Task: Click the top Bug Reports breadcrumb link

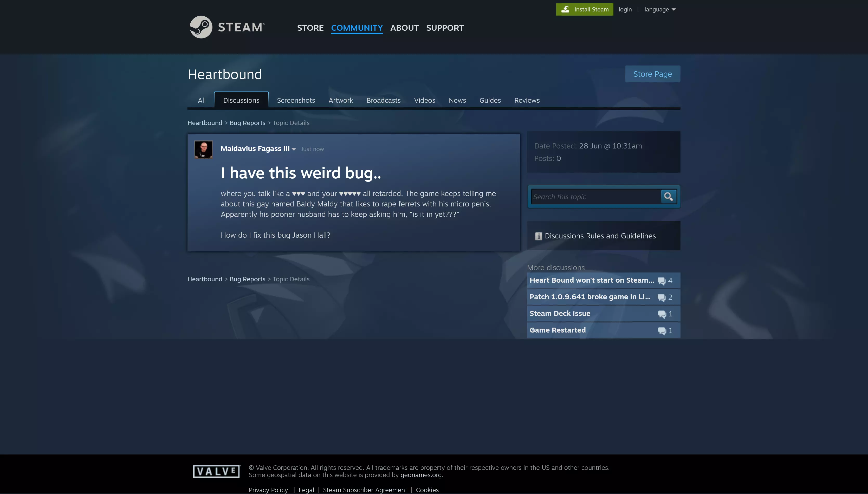Action: 247,123
